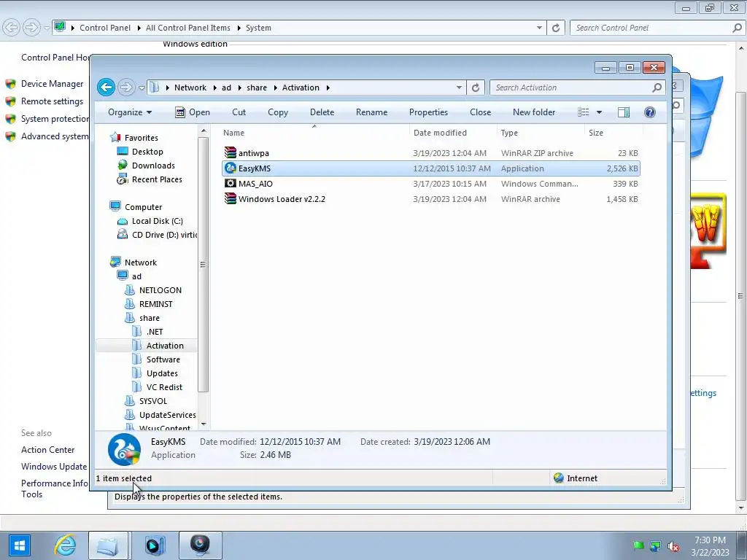
Task: Expand the arrow after Activation in breadcrumb
Action: pyautogui.click(x=328, y=87)
